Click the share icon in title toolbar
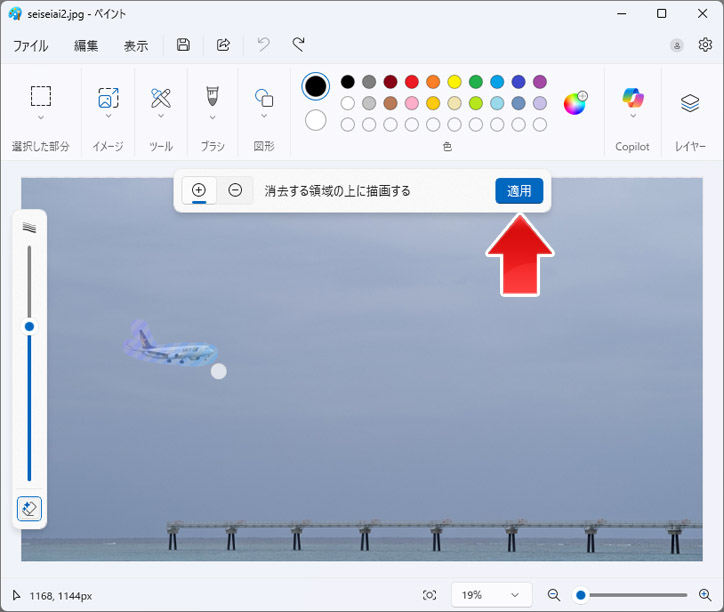The image size is (724, 612). [x=223, y=45]
